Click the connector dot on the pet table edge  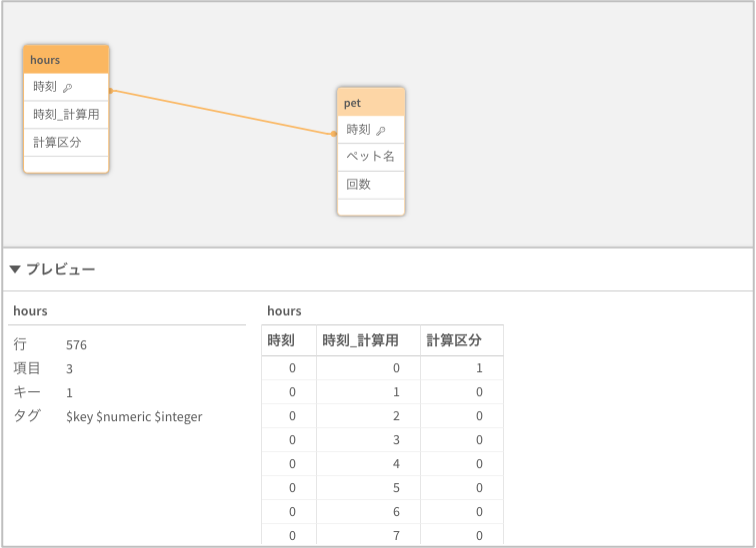click(x=335, y=133)
